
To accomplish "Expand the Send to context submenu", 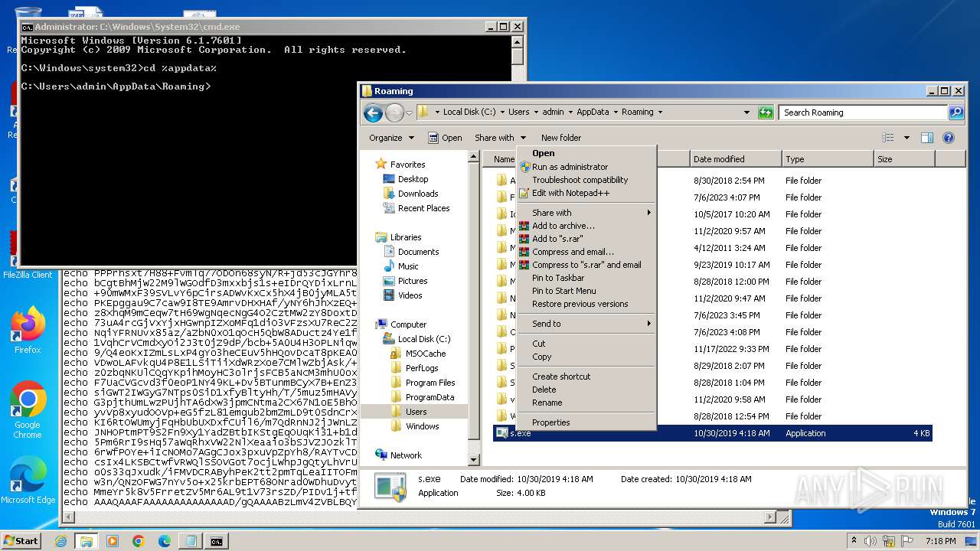I will 586,324.
